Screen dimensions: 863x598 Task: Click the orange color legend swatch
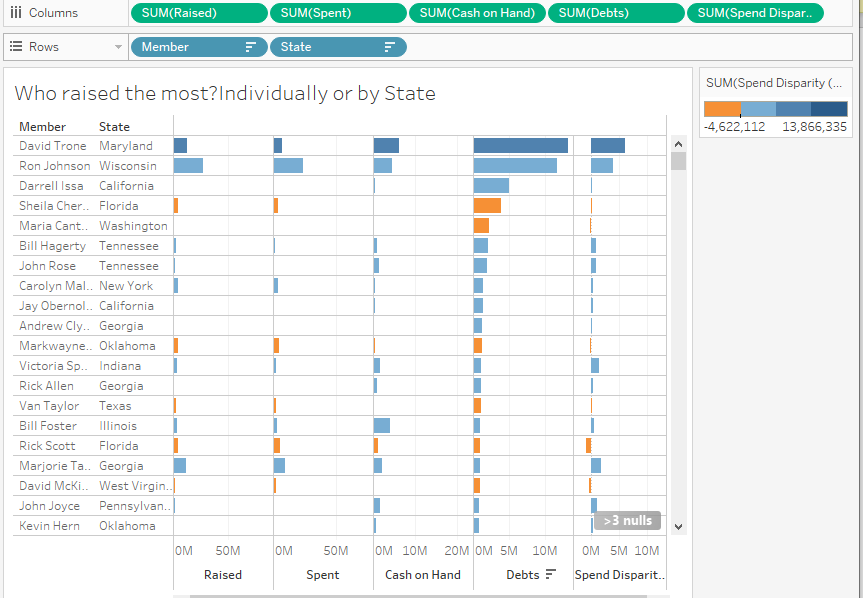coord(722,109)
